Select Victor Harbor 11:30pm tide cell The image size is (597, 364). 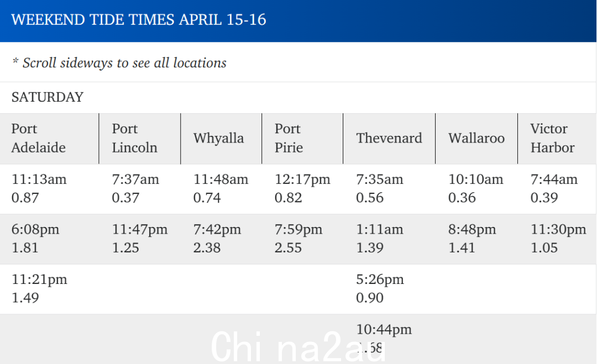click(557, 239)
